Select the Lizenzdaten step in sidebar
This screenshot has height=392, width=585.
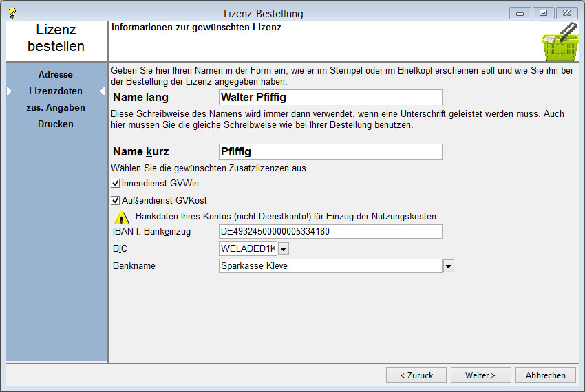[56, 91]
